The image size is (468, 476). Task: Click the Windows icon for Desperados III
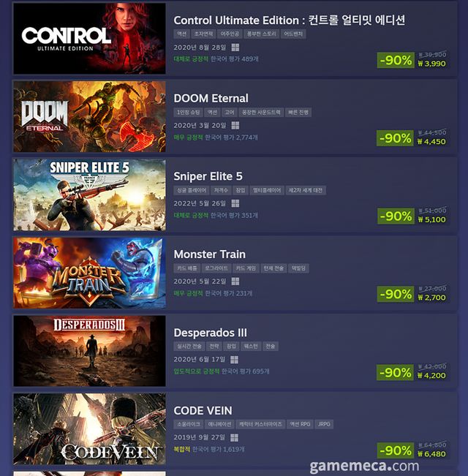click(234, 360)
